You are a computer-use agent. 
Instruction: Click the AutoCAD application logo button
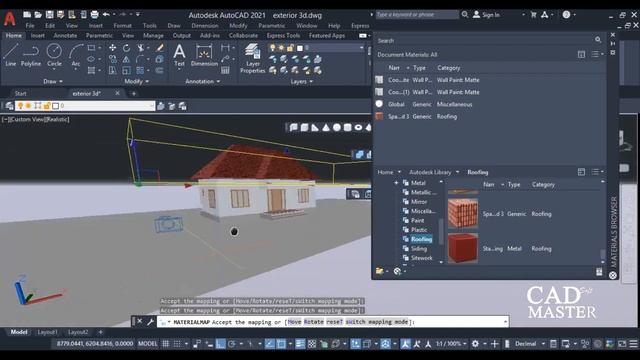click(9, 18)
